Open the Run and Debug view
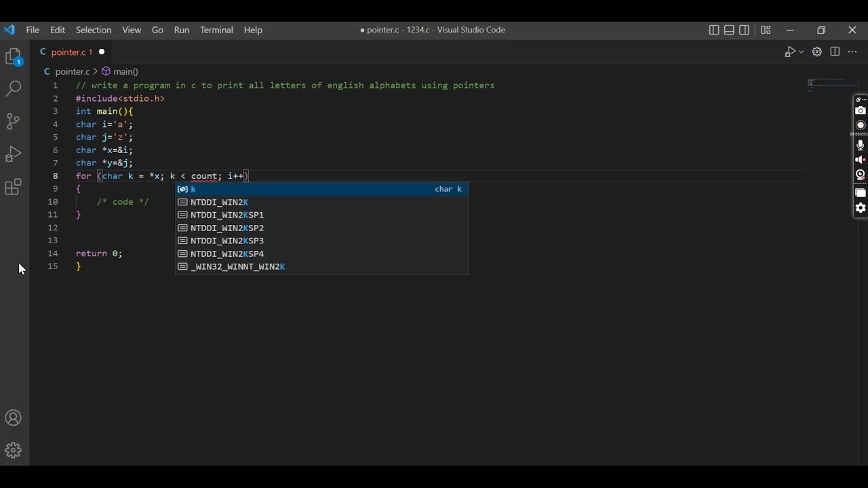The height and width of the screenshot is (488, 868). pos(14,154)
